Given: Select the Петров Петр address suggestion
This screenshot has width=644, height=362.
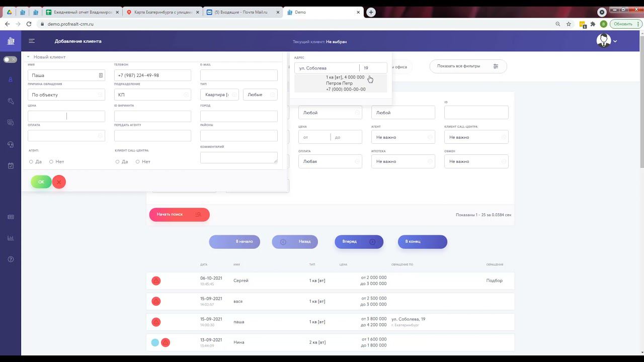Looking at the screenshot, I should [341, 83].
